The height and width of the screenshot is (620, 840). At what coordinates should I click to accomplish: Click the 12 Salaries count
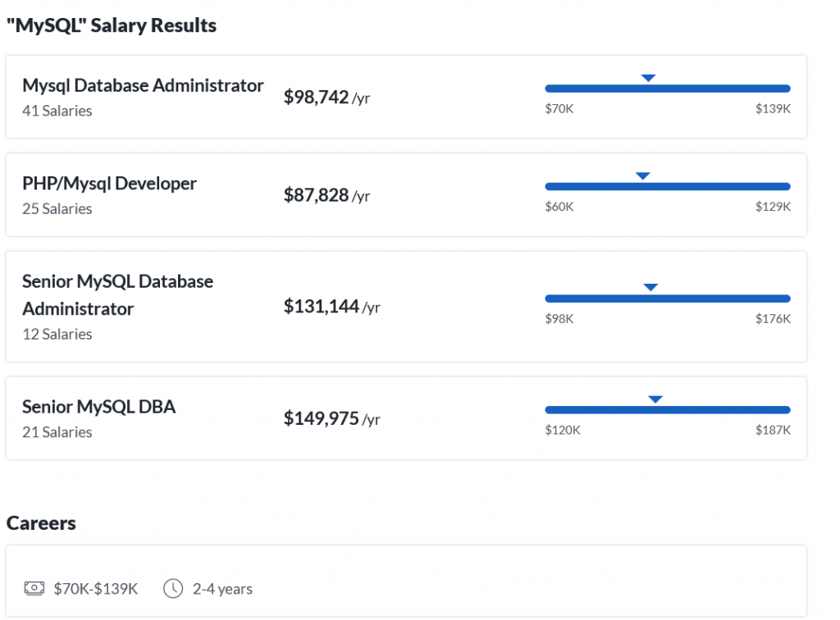(57, 334)
